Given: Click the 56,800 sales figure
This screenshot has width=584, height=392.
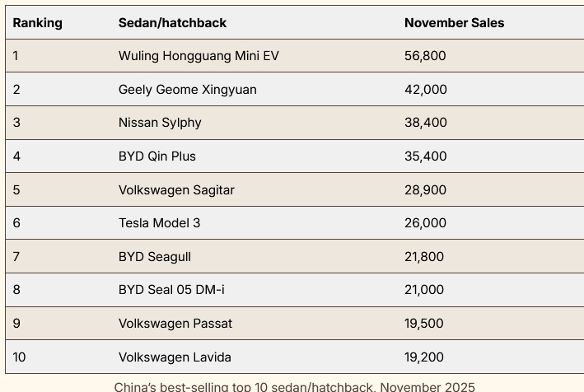Looking at the screenshot, I should [x=425, y=56].
